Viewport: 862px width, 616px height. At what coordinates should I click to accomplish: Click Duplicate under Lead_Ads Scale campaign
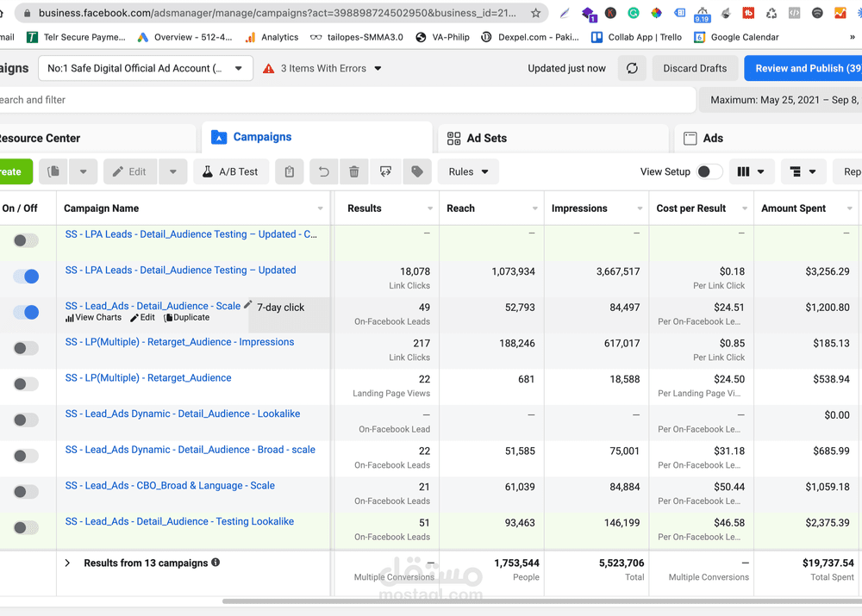[x=187, y=318]
